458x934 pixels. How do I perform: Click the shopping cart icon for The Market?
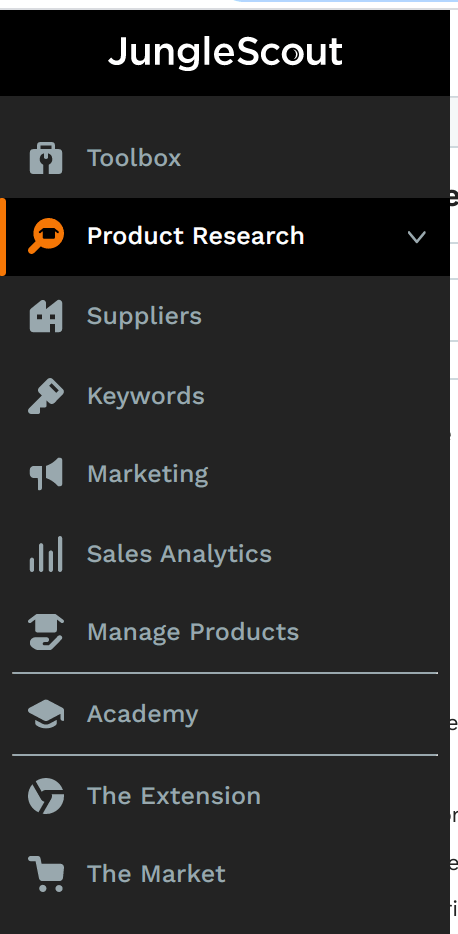pyautogui.click(x=46, y=874)
